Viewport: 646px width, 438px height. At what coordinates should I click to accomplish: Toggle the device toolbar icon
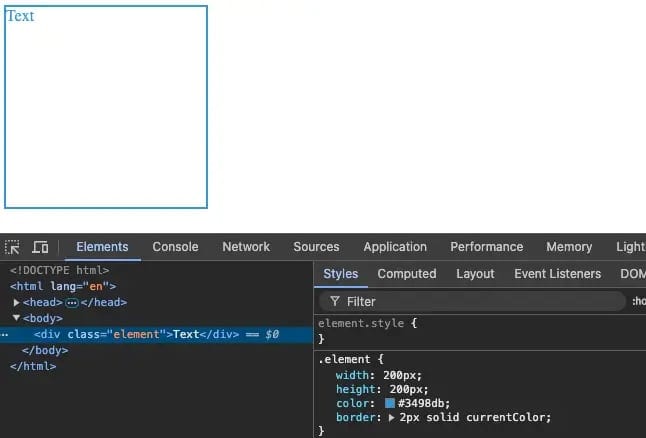[40, 247]
